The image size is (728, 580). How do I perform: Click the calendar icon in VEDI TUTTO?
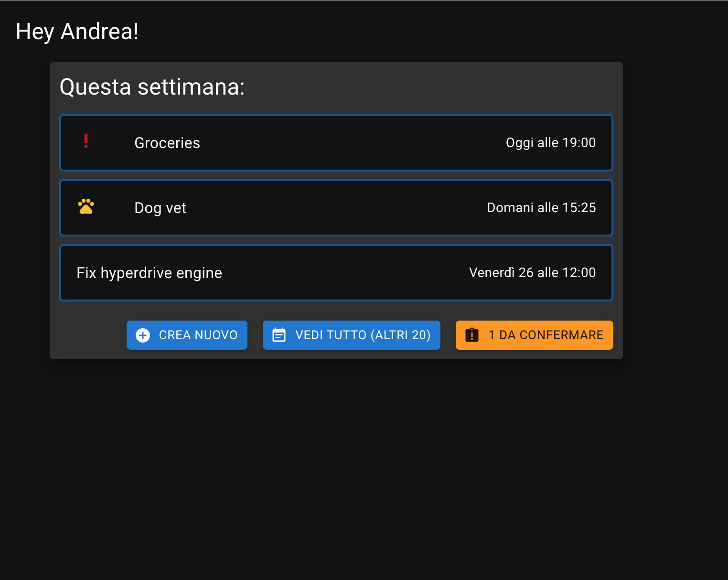[279, 335]
